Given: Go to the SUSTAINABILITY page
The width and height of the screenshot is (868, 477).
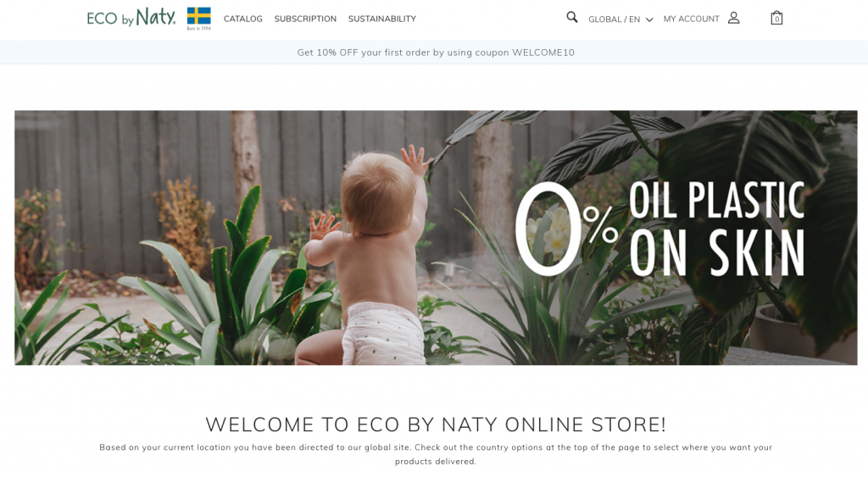Looking at the screenshot, I should click(382, 19).
